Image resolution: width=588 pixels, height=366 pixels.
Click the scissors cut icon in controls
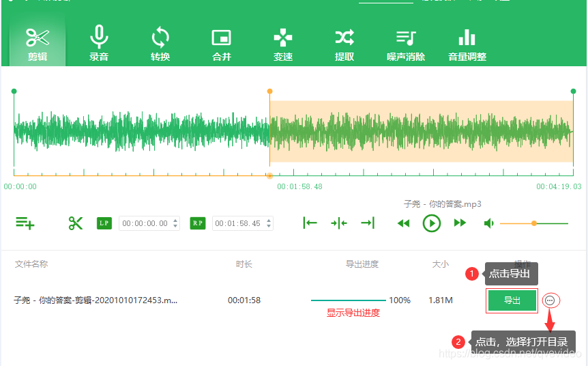pyautogui.click(x=75, y=223)
